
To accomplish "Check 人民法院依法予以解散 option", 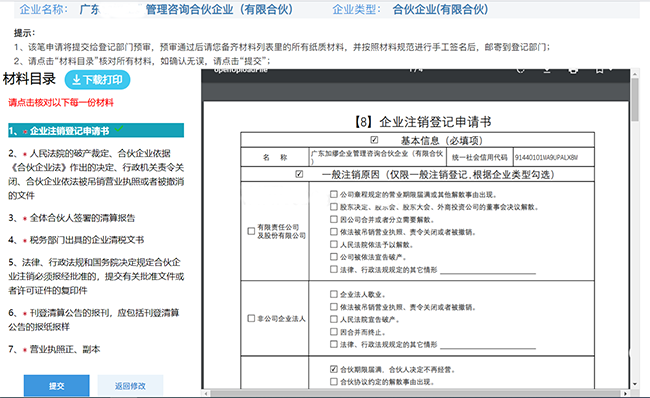I will click(x=334, y=244).
